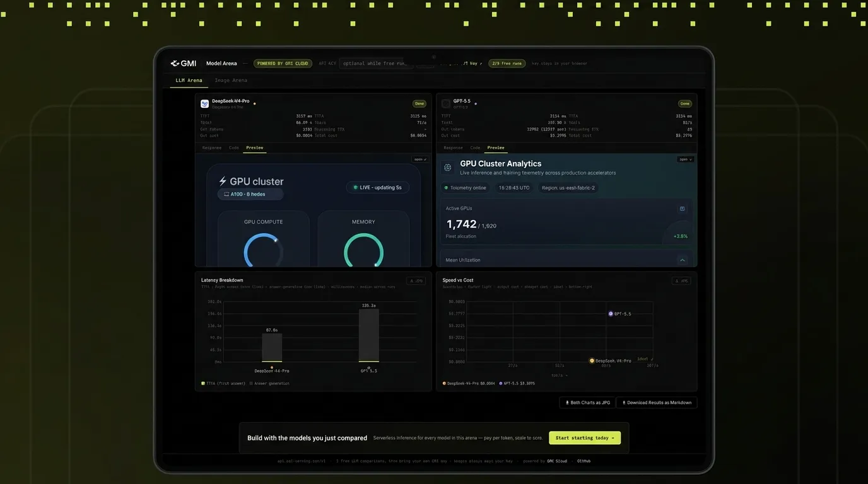Image resolution: width=868 pixels, height=484 pixels.
Task: Click the Latency Breakdown chart title
Action: (222, 280)
